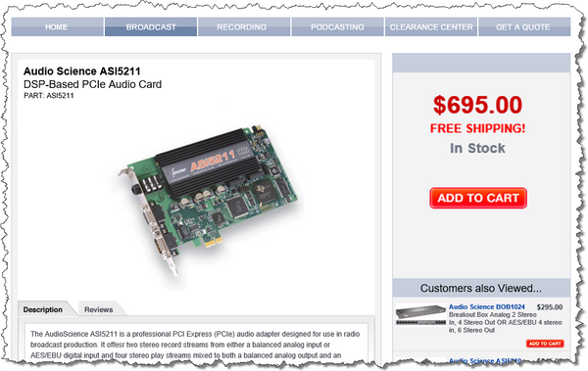
Task: Select the Description tab
Action: pos(43,309)
